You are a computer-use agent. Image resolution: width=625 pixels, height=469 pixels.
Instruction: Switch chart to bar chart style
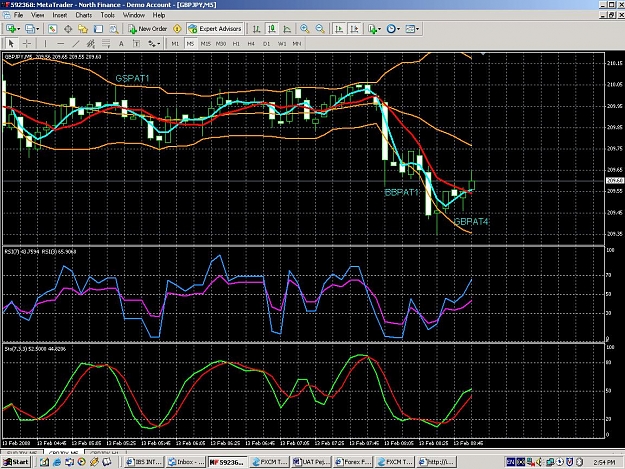point(256,29)
